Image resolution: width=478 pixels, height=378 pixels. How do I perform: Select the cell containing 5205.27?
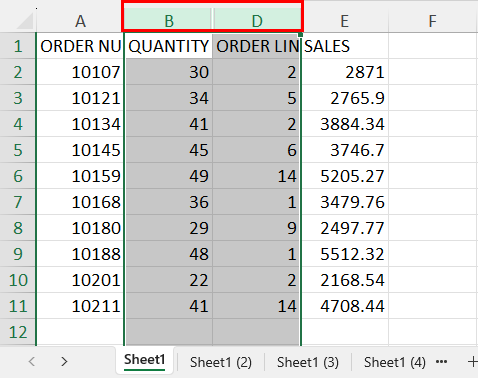(x=345, y=176)
